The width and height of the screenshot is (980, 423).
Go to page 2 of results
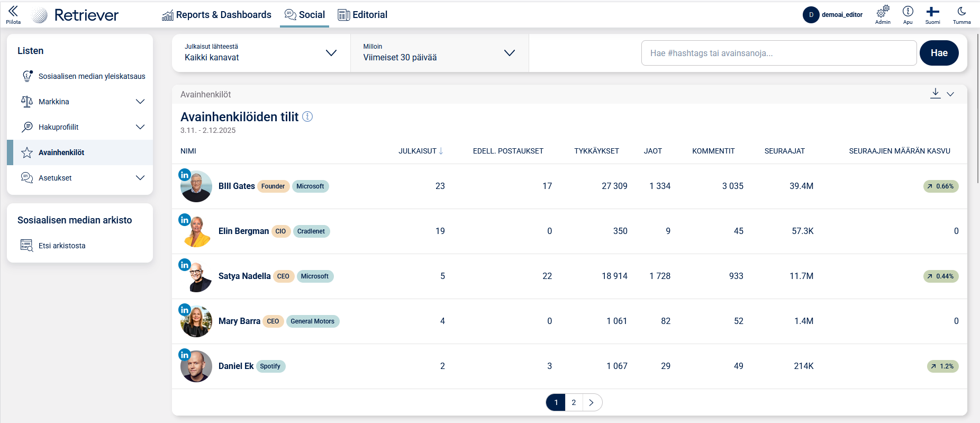[x=574, y=402]
